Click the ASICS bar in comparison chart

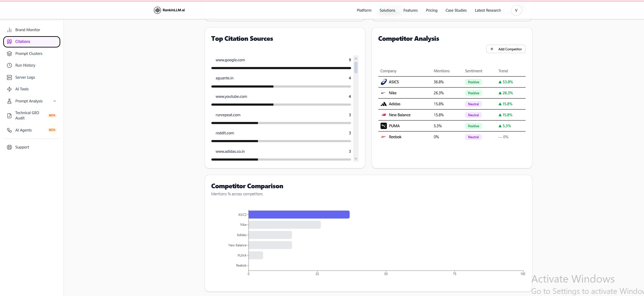[299, 215]
